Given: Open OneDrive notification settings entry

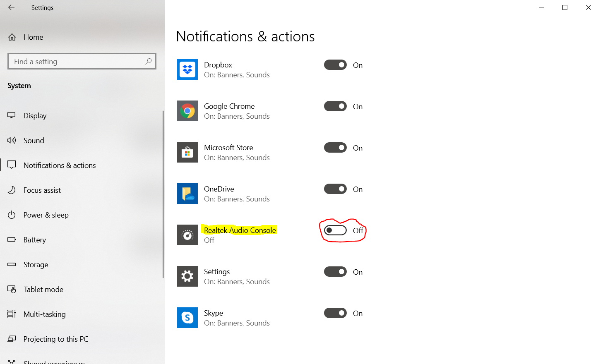Looking at the screenshot, I should click(219, 189).
